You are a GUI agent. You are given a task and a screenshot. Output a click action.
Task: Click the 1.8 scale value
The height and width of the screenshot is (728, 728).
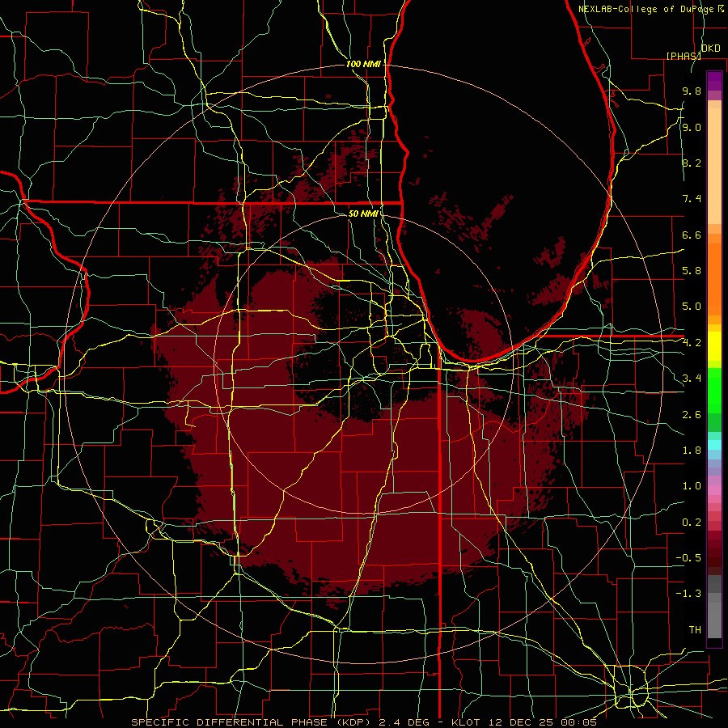(x=692, y=451)
